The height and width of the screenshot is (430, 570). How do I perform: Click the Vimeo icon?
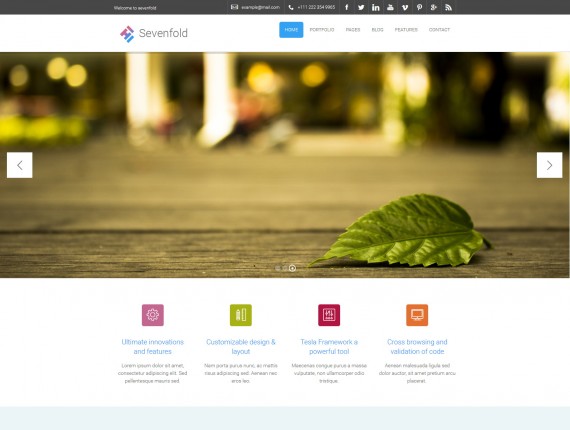click(405, 7)
